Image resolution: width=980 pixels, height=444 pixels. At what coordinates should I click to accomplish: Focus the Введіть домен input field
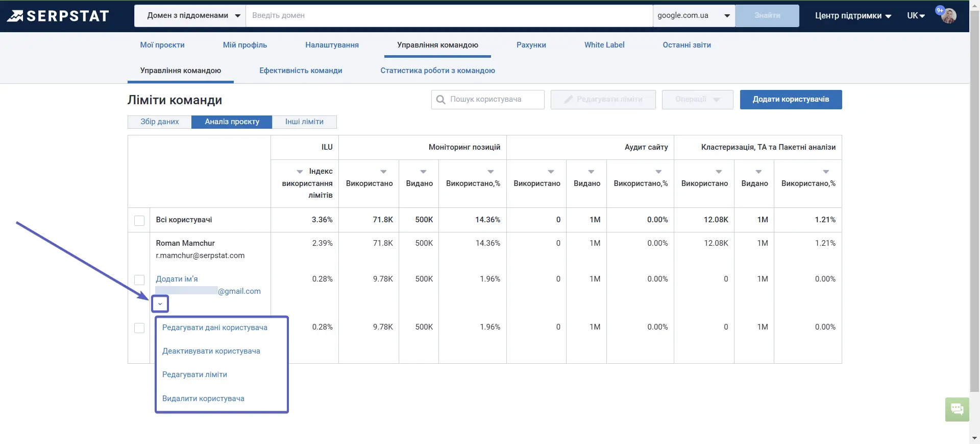(449, 16)
